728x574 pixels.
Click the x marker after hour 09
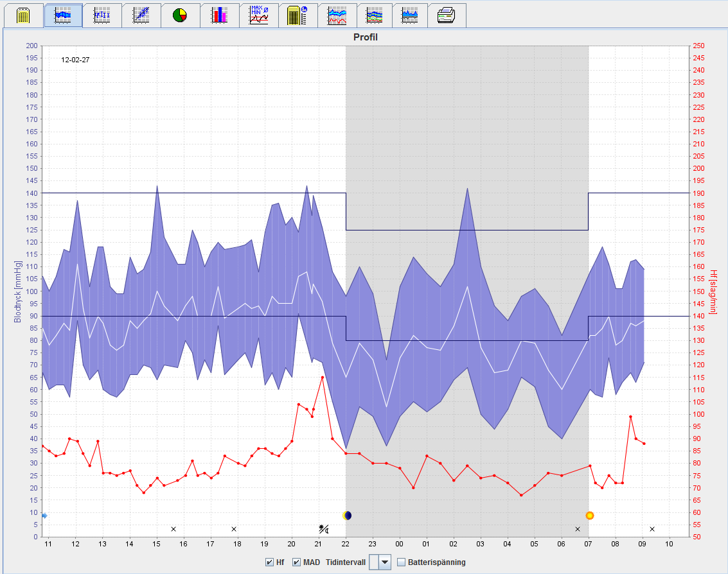pos(652,529)
